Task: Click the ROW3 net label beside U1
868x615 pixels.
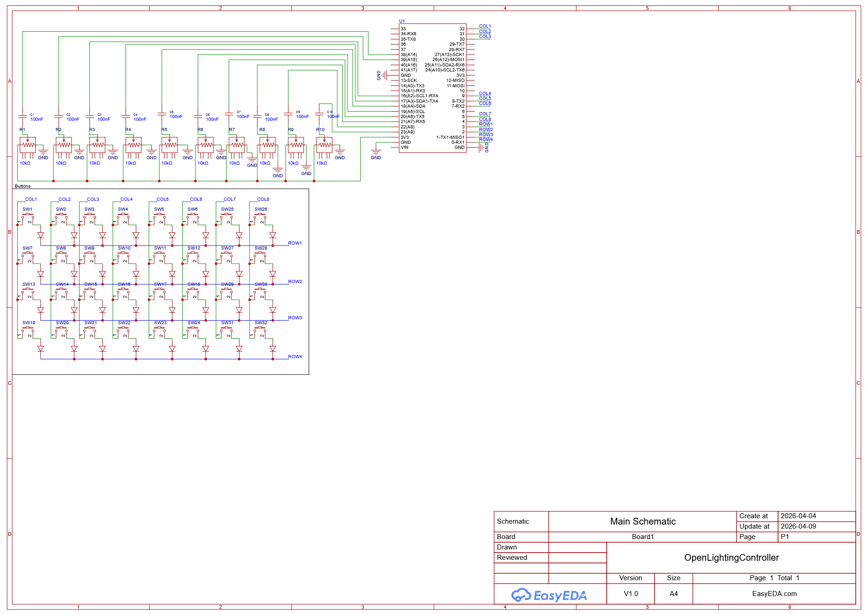Action: 486,135
